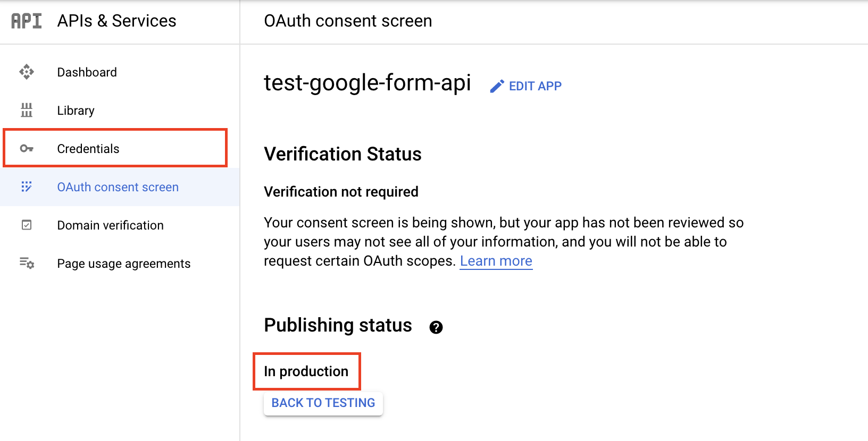Navigate to Domain verification
This screenshot has width=868, height=441.
[x=111, y=225]
